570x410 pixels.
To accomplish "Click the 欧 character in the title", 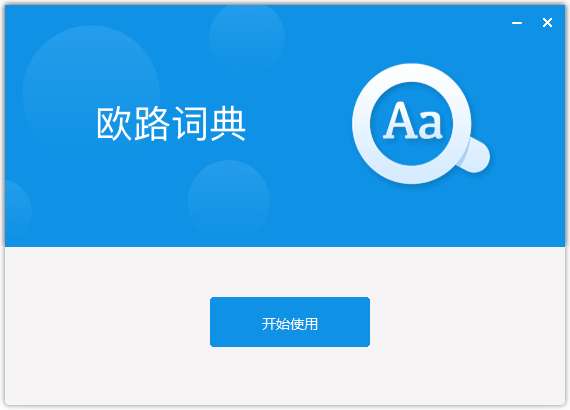I will (x=114, y=124).
